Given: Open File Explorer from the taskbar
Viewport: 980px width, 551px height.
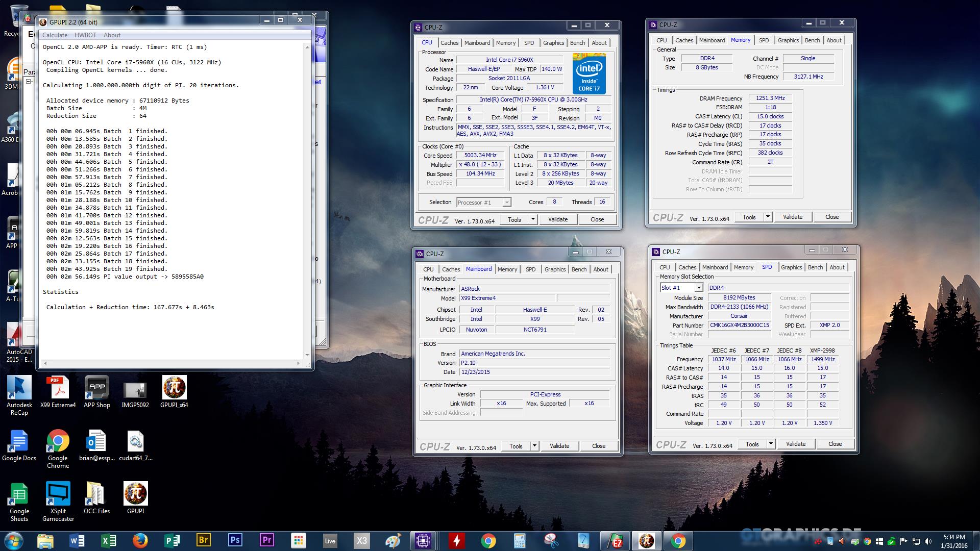Looking at the screenshot, I should 45,541.
